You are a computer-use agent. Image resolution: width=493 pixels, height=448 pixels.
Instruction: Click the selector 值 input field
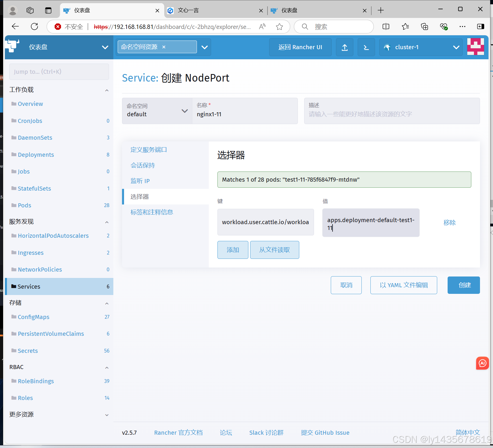pos(371,223)
